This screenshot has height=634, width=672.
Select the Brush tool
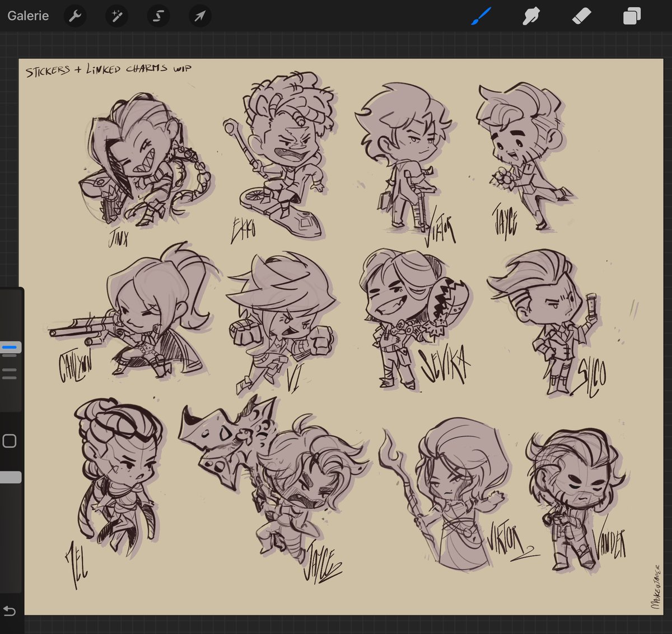coord(481,16)
